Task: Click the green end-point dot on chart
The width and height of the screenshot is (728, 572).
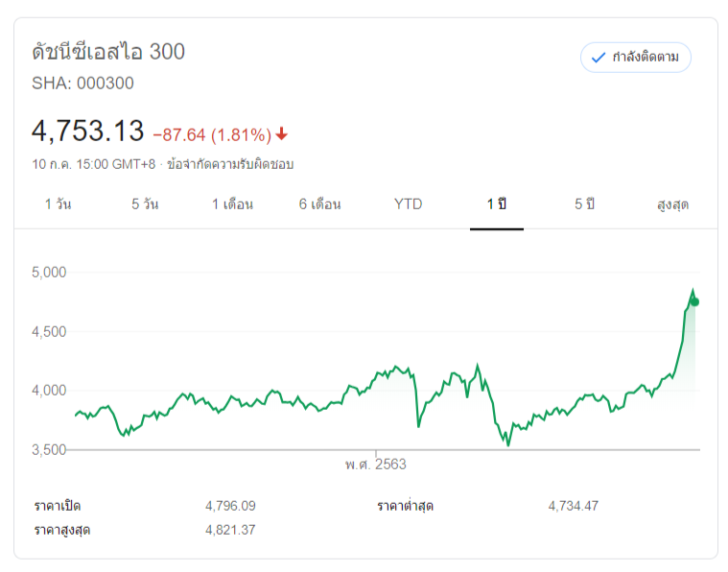Action: click(694, 302)
